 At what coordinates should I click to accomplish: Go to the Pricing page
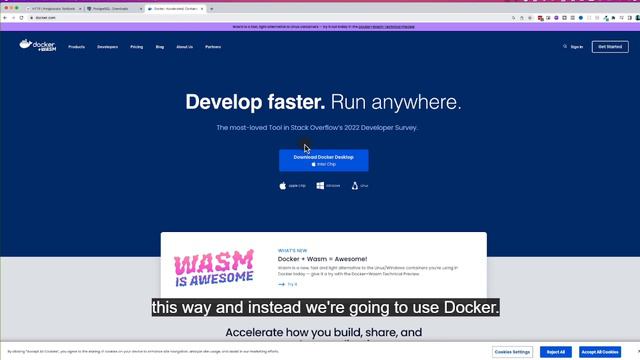click(136, 47)
